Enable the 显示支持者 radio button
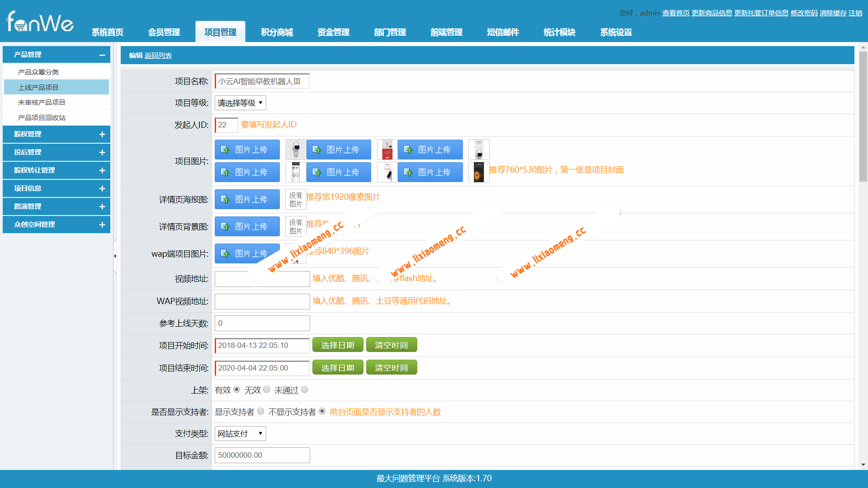Viewport: 868px width, 488px height. pyautogui.click(x=261, y=411)
